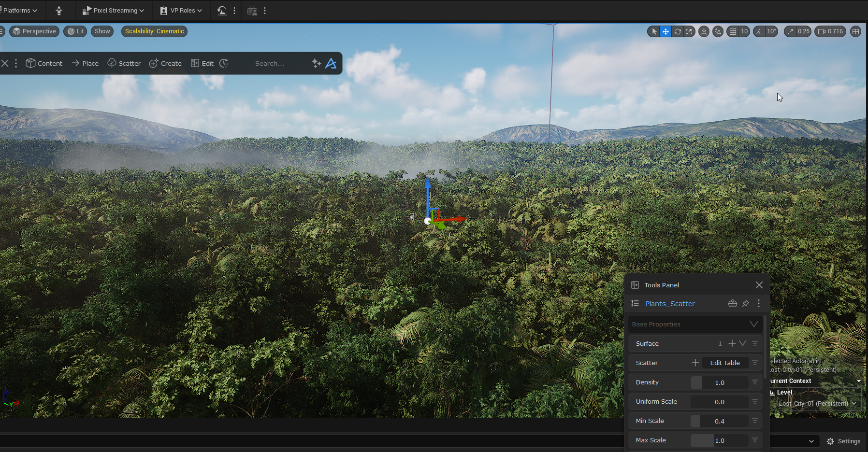Open the Create menu
This screenshot has height=452, width=868.
[x=165, y=63]
